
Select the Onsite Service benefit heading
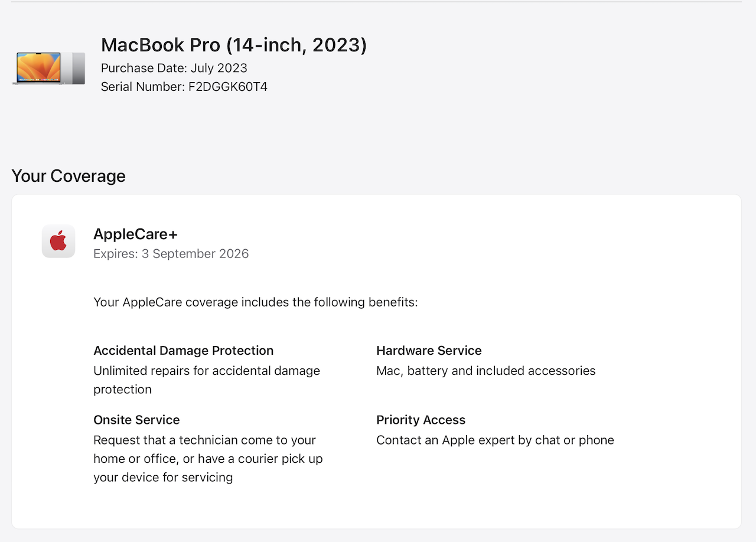click(136, 420)
